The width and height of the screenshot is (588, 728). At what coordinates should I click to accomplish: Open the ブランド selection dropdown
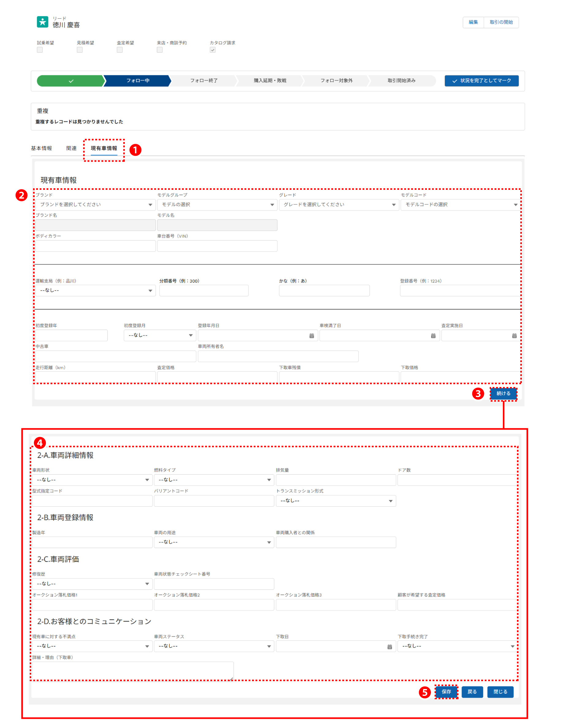click(95, 205)
